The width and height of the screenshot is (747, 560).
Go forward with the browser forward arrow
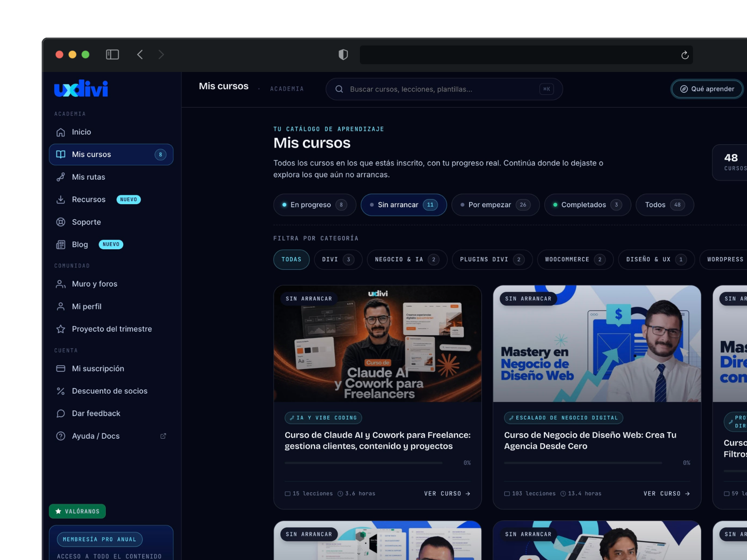161,55
